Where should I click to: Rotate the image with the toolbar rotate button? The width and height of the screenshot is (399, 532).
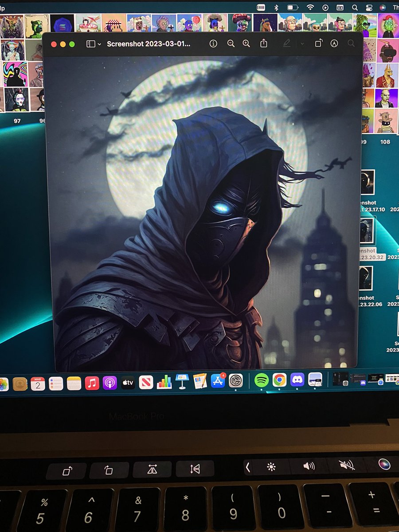click(x=319, y=43)
